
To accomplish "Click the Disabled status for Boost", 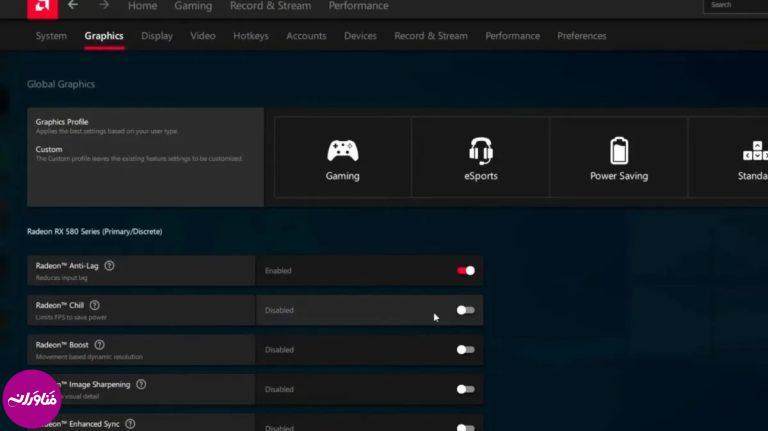I will point(279,350).
